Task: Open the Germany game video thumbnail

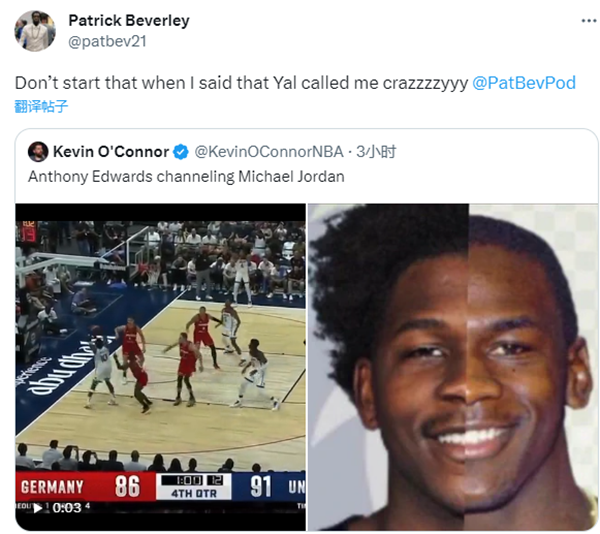Action: [160, 366]
